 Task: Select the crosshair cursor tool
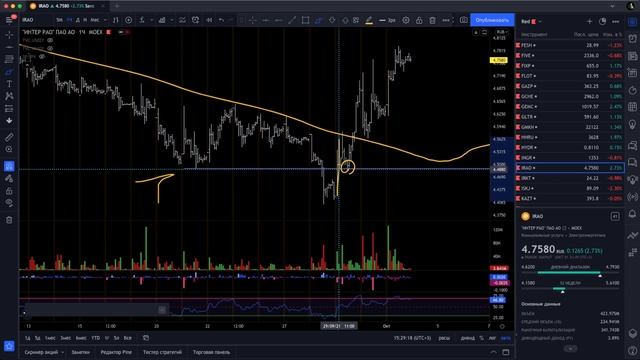point(9,35)
